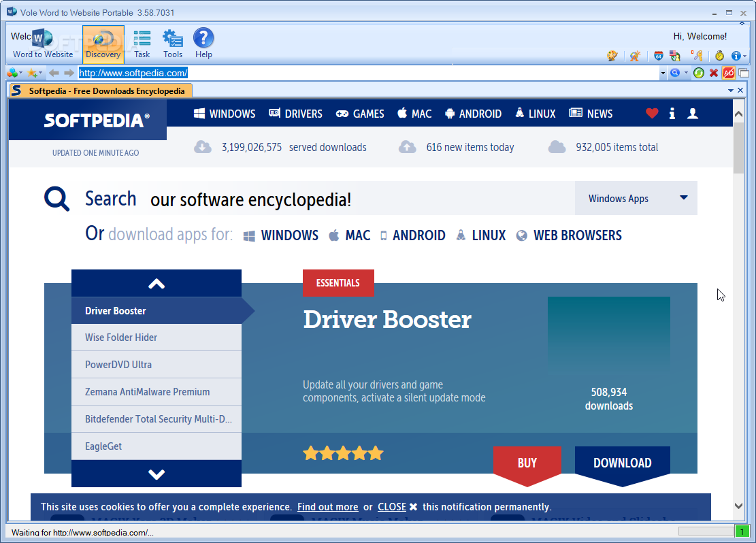756x543 pixels.
Task: Open the DRIVERS menu on Softpedia
Action: tap(295, 114)
